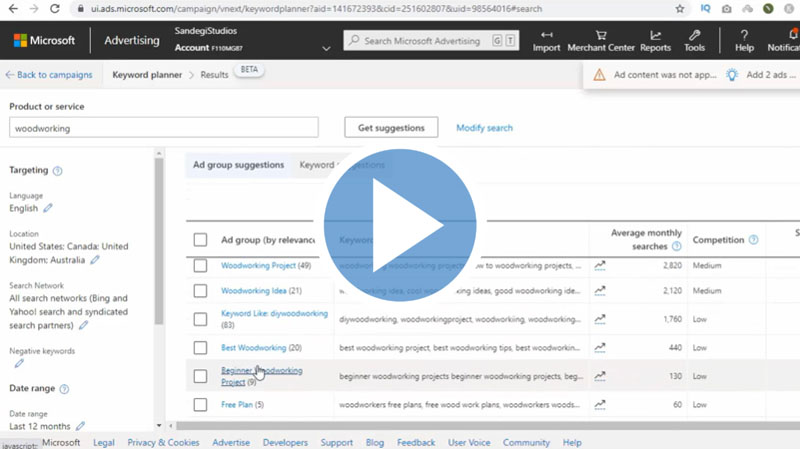Show trend chart for Woodworking Project
Image resolution: width=800 pixels, height=449 pixels.
[600, 265]
